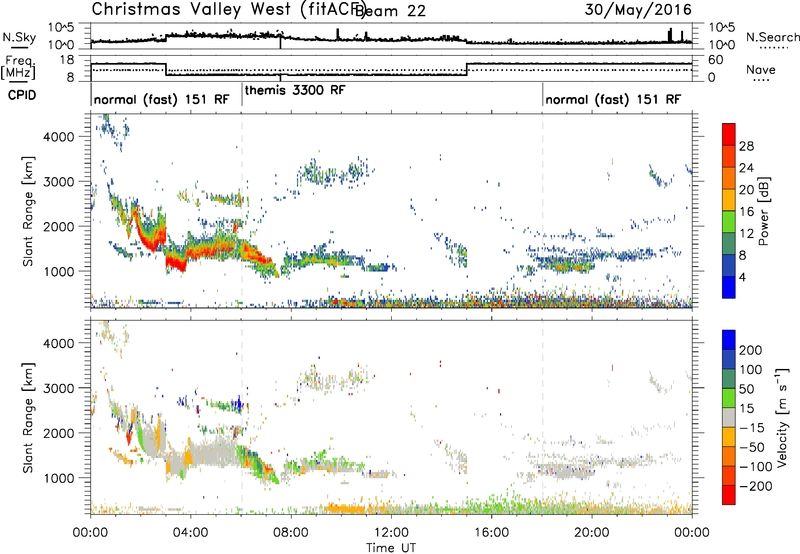Click 'Slant Range [km]' label of the velocity panel
The height and width of the screenshot is (554, 800).
click(28, 418)
